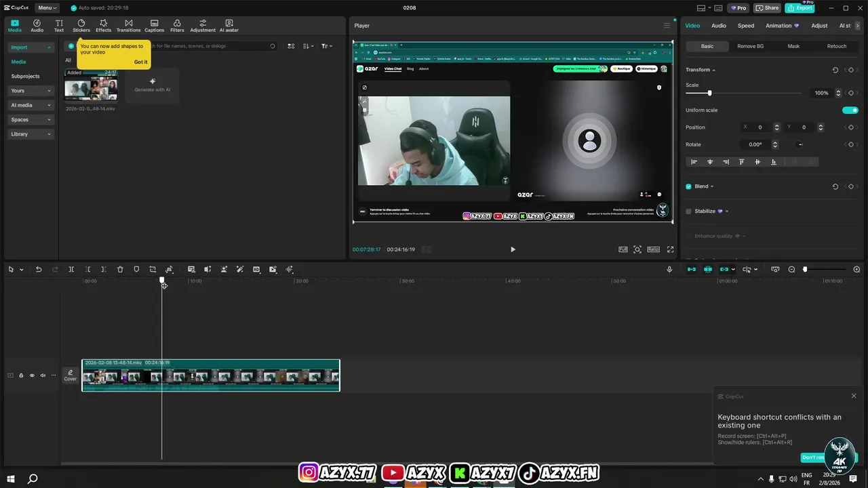Click the fullscreen icon in Player
Screen dimensions: 868x488
671,249
